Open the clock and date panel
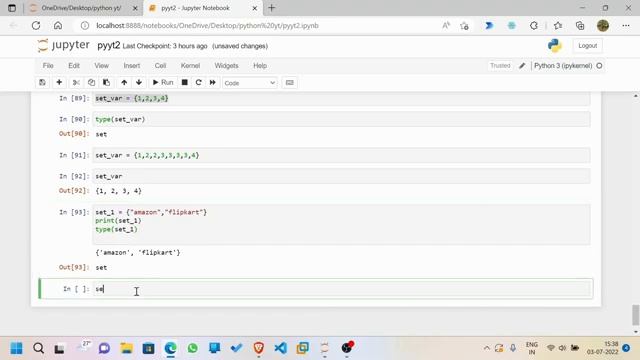This screenshot has width=640, height=360. point(603,348)
